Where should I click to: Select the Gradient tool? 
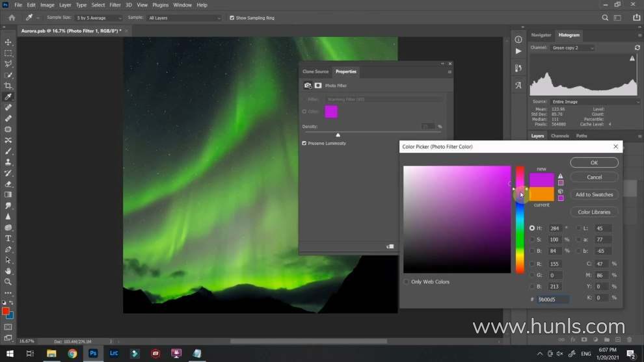pyautogui.click(x=8, y=194)
